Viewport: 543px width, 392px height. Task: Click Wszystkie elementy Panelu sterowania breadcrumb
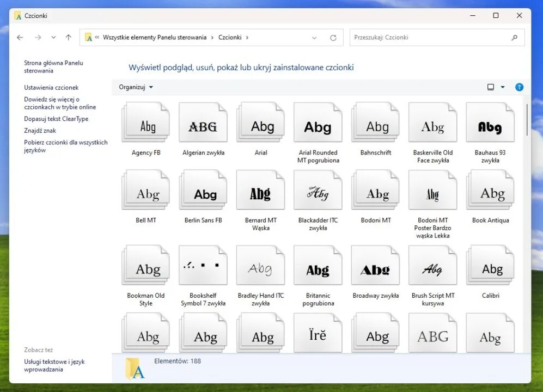[x=155, y=38]
